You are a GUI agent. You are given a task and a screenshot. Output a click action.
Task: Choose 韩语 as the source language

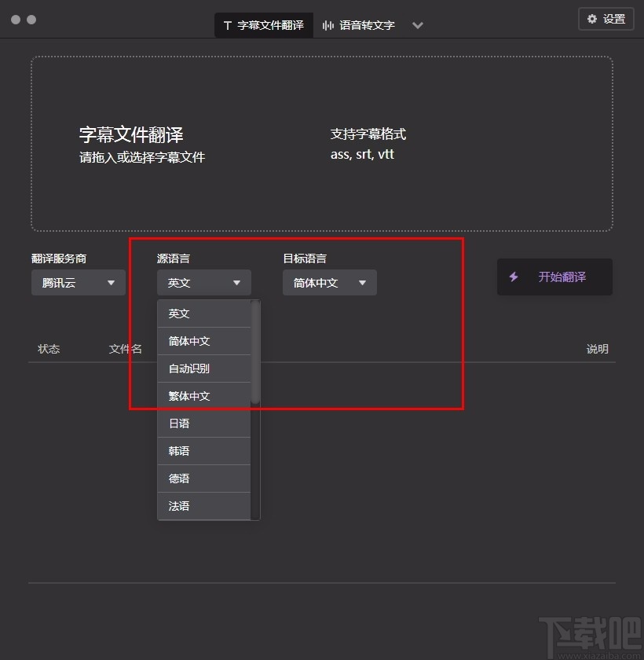point(203,451)
